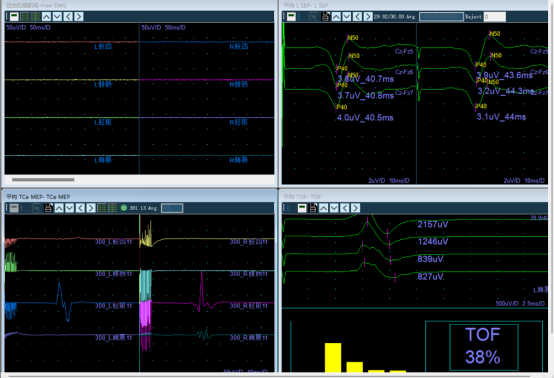The width and height of the screenshot is (554, 378).
Task: Click the L SEP window title bar
Action: tap(415, 5)
